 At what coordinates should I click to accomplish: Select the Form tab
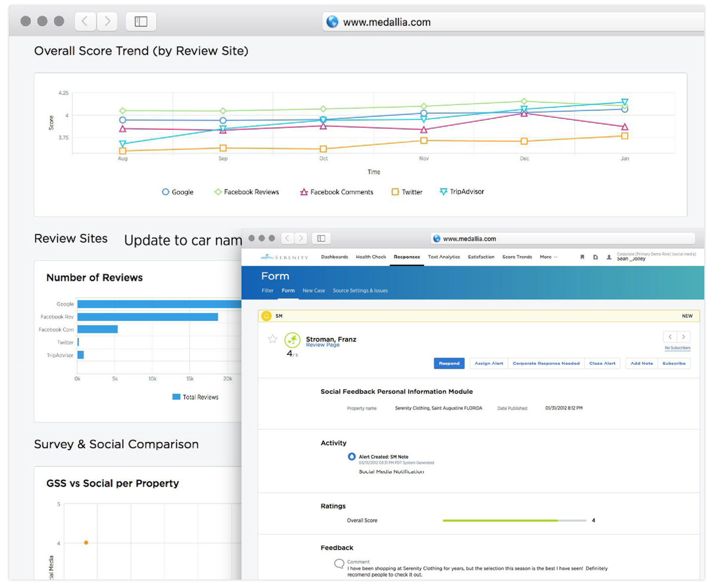[288, 290]
